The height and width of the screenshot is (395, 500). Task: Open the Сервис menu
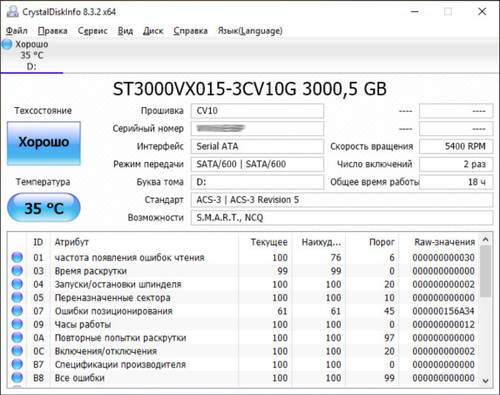(93, 31)
